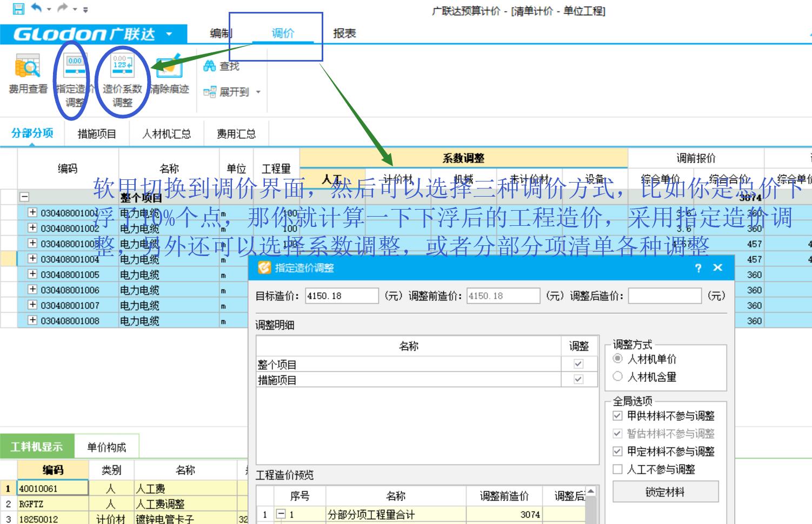Switch to the 报表 ribbon tab
812x524 pixels.
click(344, 33)
